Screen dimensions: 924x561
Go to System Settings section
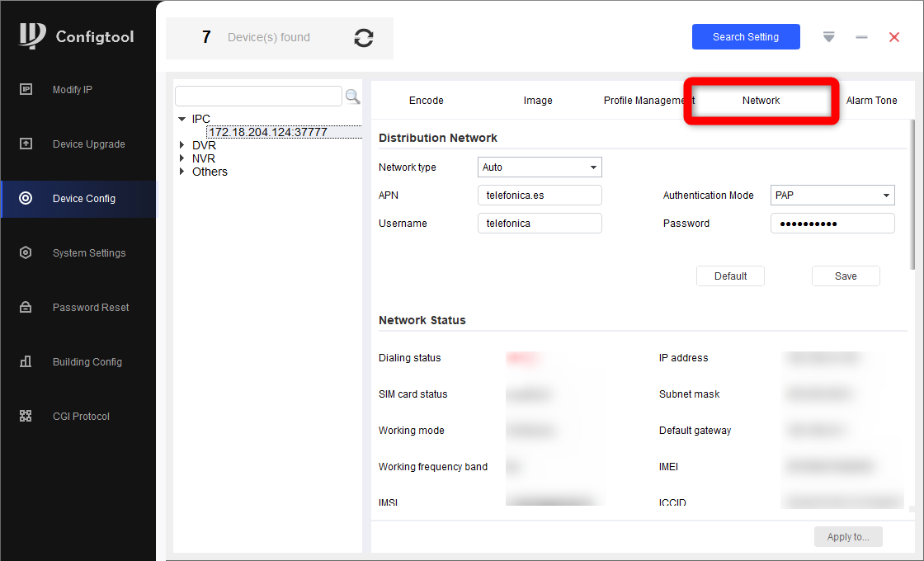pos(89,252)
